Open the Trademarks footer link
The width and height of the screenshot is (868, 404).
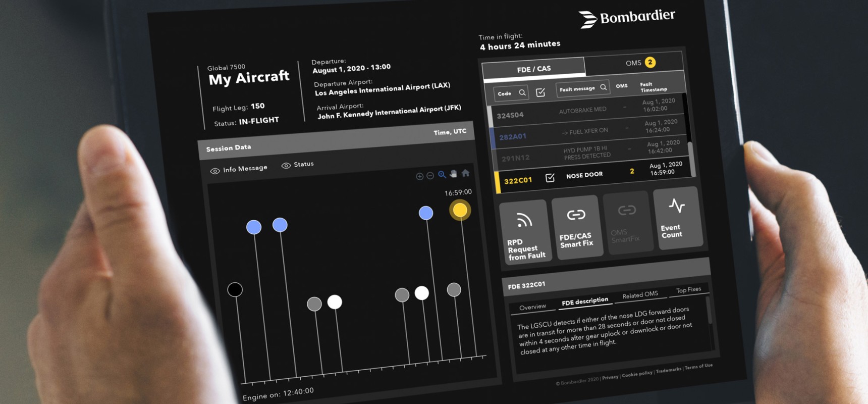[x=669, y=370]
